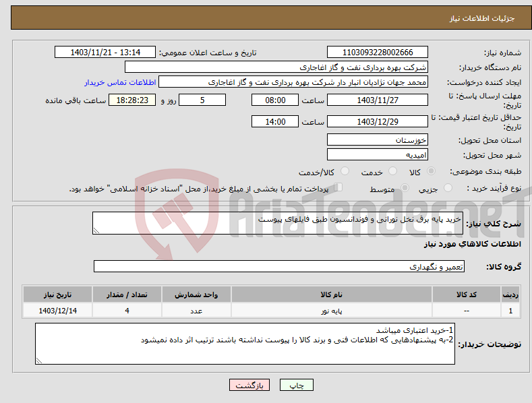Click the تعداد / مقدار column header

pyautogui.click(x=127, y=294)
